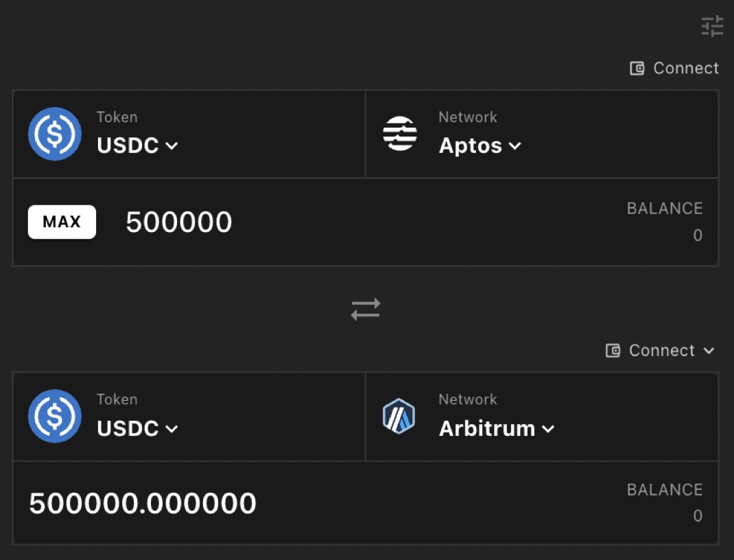Image resolution: width=734 pixels, height=560 pixels.
Task: Click the wallet icon beside bottom Connect
Action: 613,351
